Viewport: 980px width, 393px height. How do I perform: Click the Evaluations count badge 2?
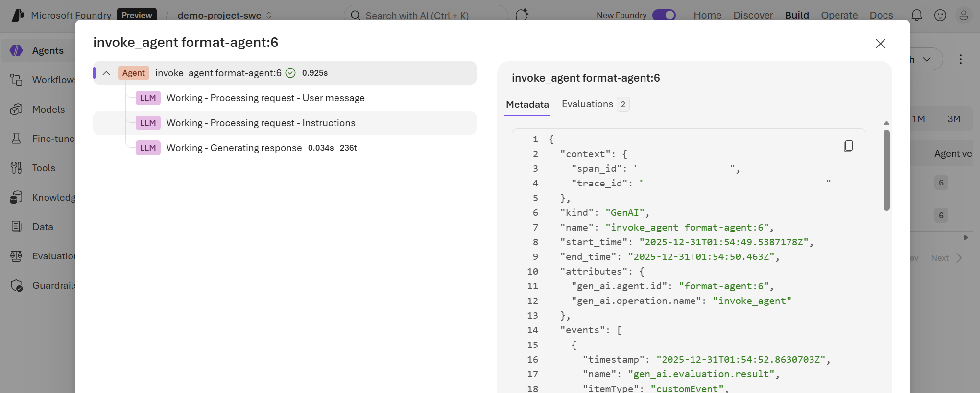coord(623,104)
